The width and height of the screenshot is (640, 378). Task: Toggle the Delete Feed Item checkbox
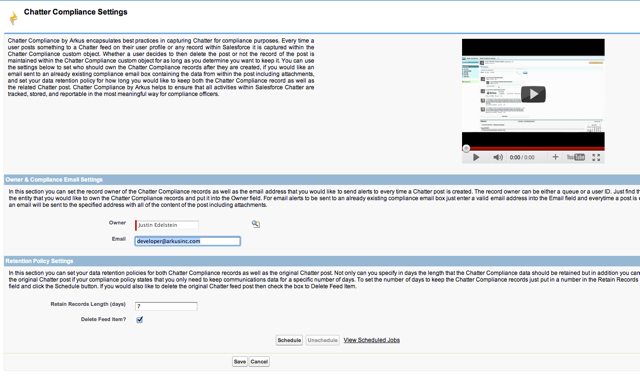(140, 320)
